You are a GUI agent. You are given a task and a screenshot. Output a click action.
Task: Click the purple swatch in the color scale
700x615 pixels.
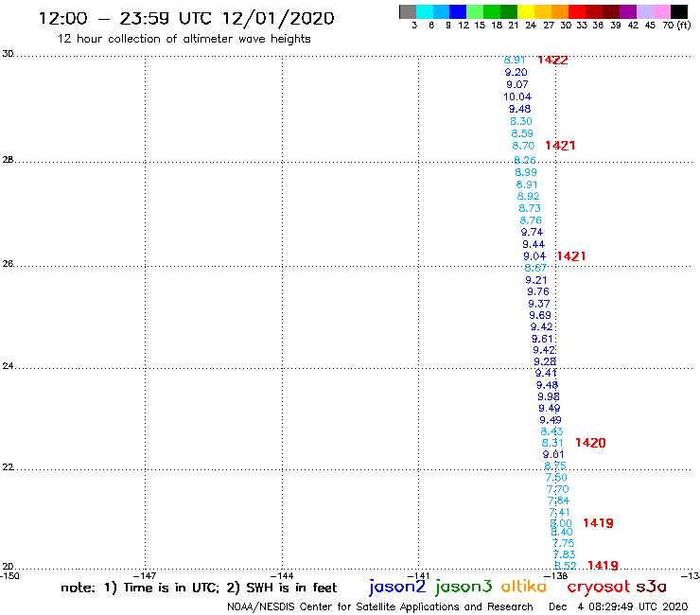(x=628, y=11)
